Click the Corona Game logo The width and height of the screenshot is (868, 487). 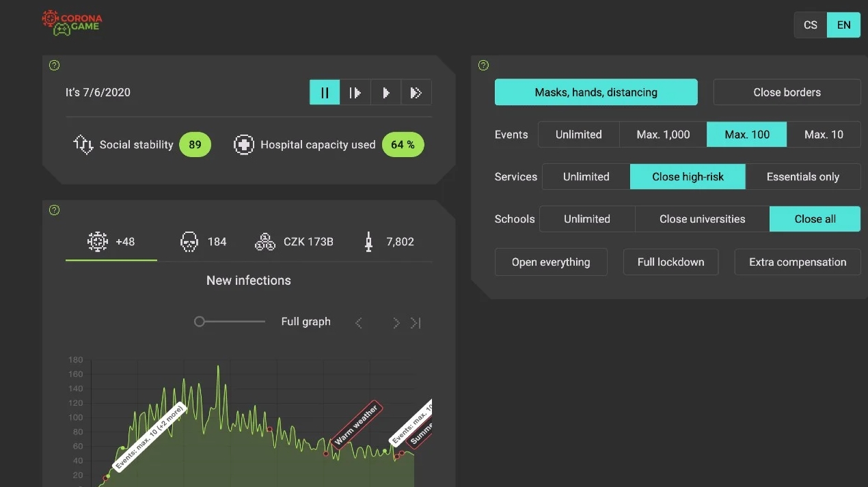[71, 22]
